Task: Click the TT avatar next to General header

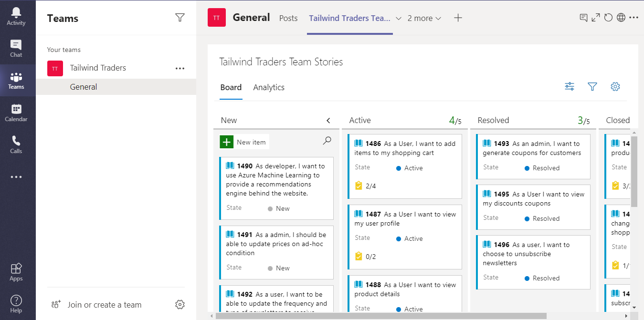Action: [x=217, y=18]
